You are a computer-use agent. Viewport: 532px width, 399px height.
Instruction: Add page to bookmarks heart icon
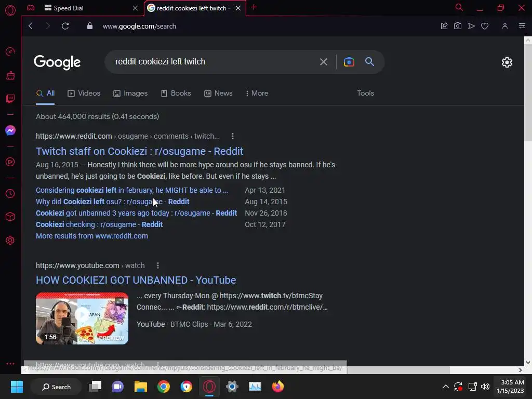coord(485,26)
